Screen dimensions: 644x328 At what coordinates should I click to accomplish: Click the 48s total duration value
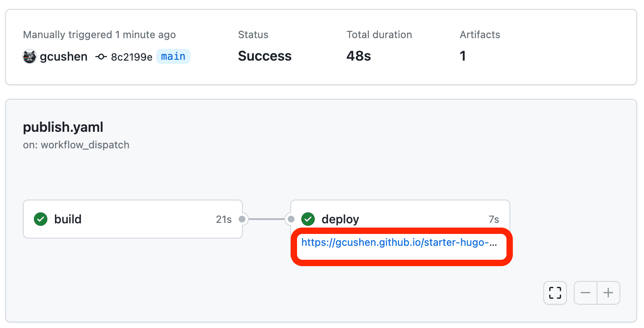point(359,56)
